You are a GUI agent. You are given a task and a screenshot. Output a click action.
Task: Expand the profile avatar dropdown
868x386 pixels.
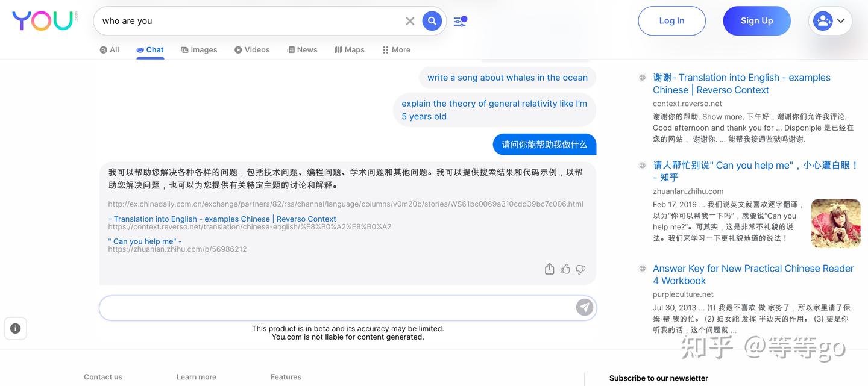point(830,21)
